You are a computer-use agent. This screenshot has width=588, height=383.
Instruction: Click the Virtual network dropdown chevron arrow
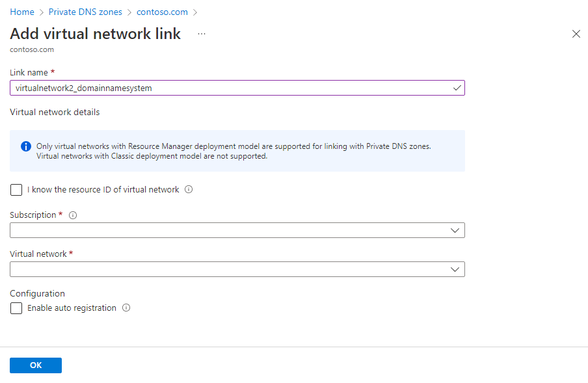click(455, 269)
